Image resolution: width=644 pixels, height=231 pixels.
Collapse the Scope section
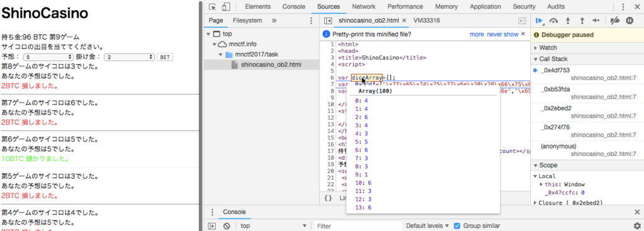[536, 166]
